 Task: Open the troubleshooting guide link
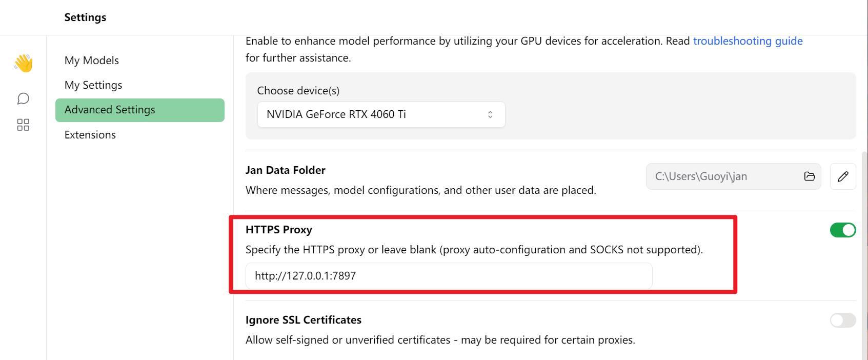pyautogui.click(x=748, y=41)
